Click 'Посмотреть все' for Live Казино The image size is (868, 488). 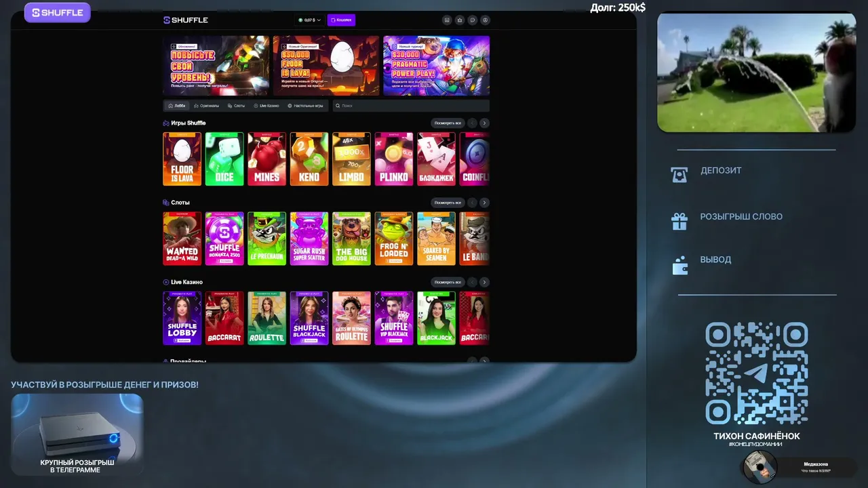tap(448, 282)
